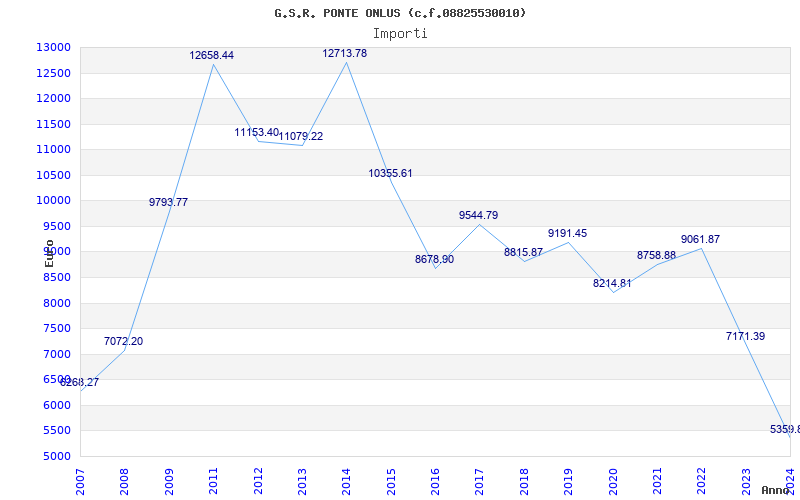Click x-axis year 2012
The height and width of the screenshot is (500, 800).
[258, 482]
